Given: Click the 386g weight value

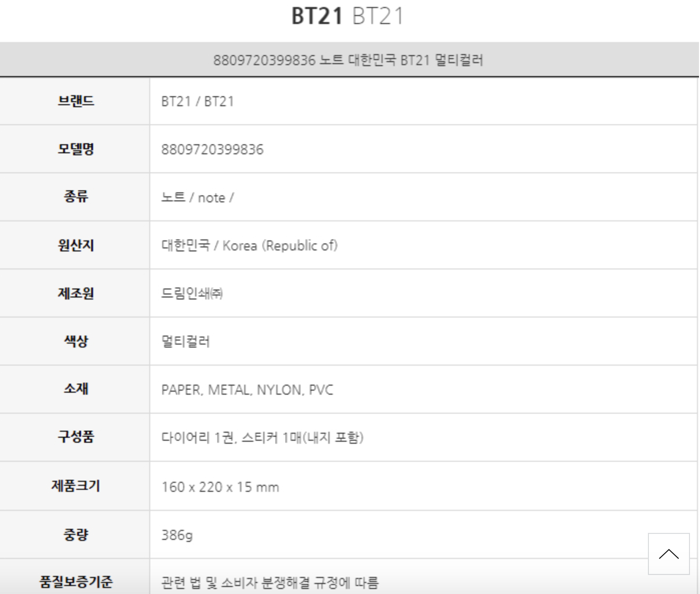Looking at the screenshot, I should coord(177,535).
